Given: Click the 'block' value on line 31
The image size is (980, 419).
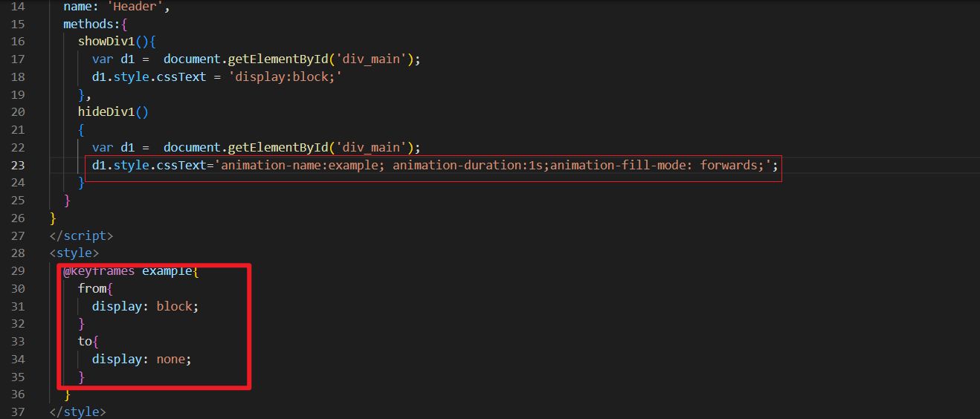Looking at the screenshot, I should (175, 306).
